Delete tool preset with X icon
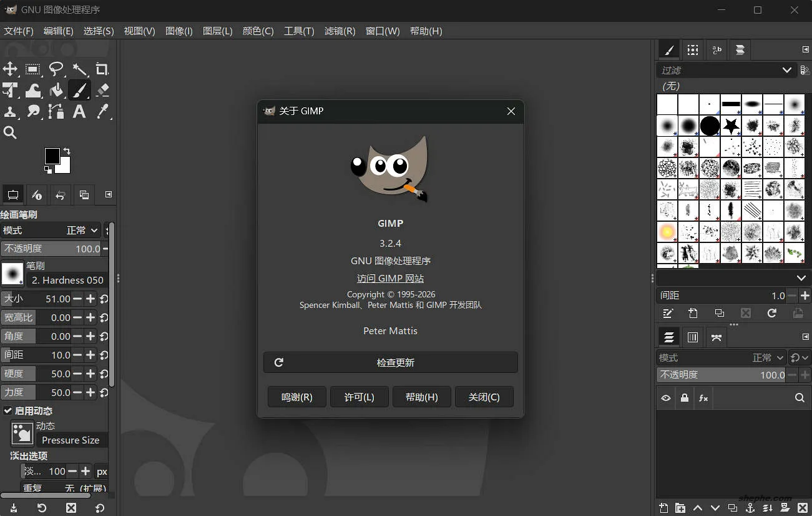Image resolution: width=812 pixels, height=516 pixels. pyautogui.click(x=71, y=508)
